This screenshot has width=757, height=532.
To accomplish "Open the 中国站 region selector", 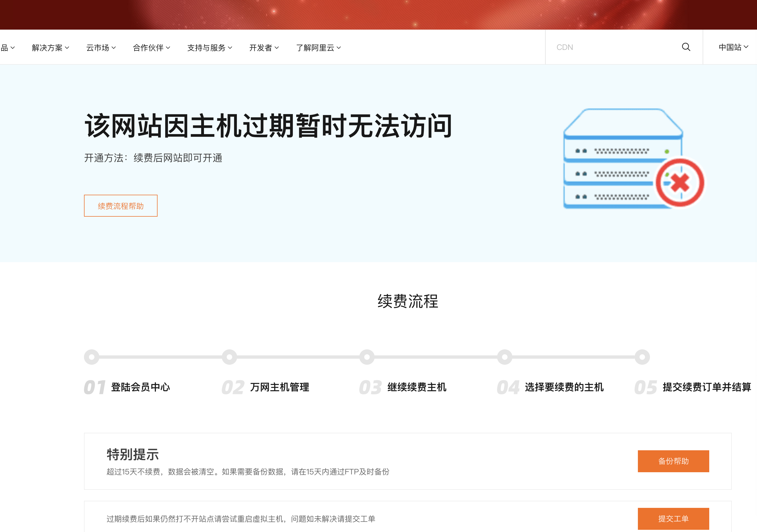I will coord(733,47).
